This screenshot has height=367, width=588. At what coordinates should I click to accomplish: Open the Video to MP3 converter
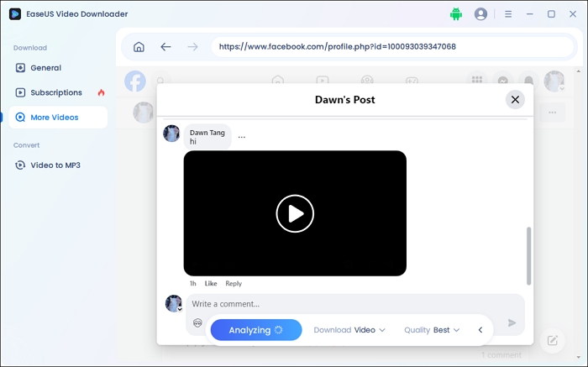pos(58,165)
